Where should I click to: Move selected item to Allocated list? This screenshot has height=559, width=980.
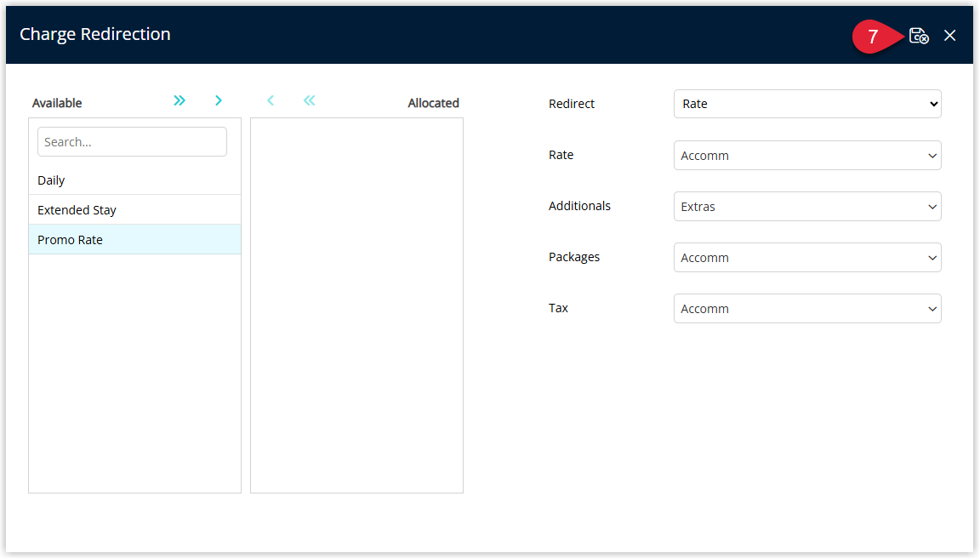[218, 100]
